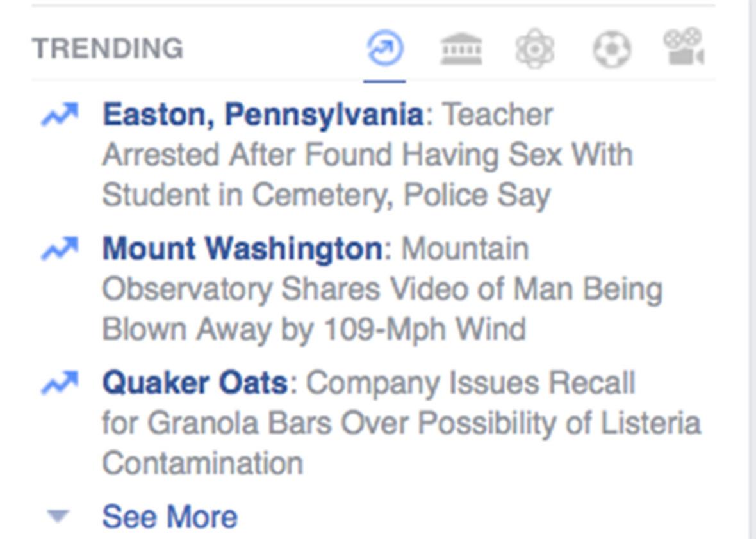The image size is (756, 539).
Task: Click the TRENDING section heading
Action: pyautogui.click(x=108, y=49)
